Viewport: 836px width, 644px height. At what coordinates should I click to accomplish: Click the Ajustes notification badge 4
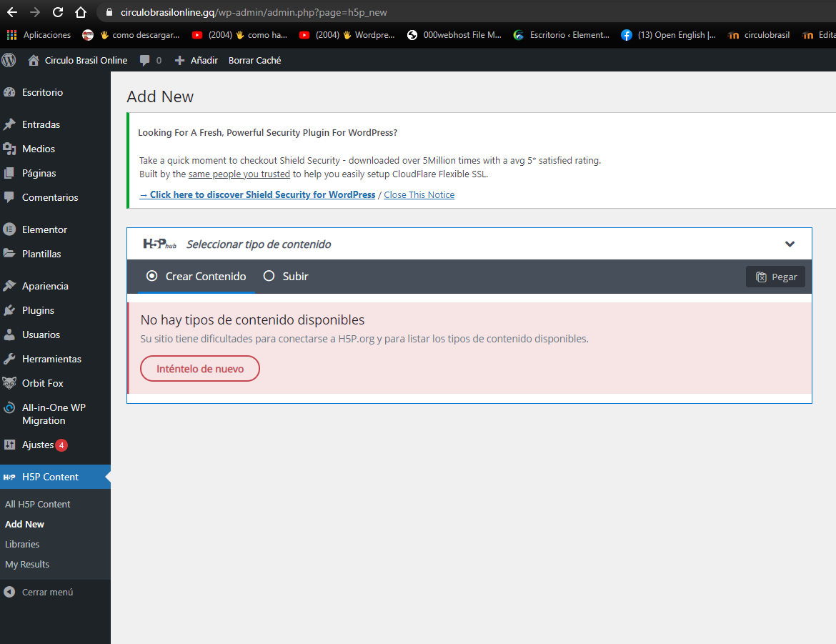(61, 445)
